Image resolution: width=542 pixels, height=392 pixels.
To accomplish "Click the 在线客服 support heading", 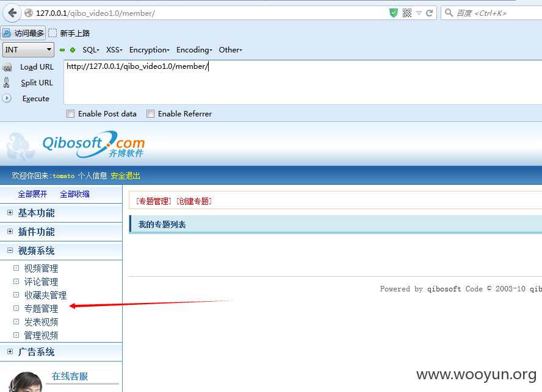I will click(x=70, y=376).
